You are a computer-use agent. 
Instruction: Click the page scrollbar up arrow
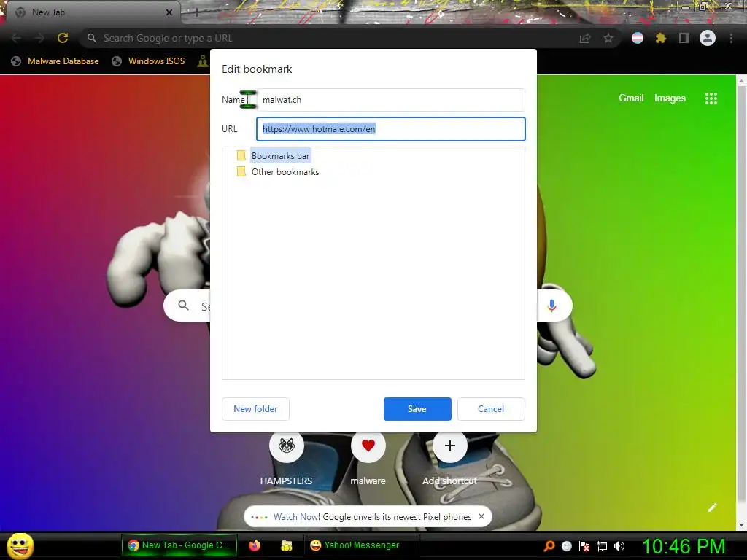(741, 81)
